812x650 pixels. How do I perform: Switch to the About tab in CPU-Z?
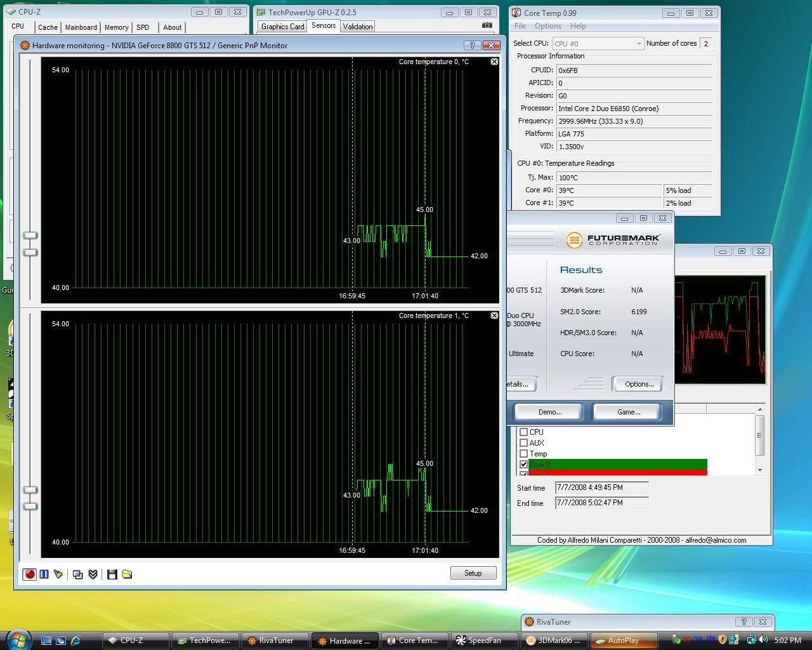point(173,27)
